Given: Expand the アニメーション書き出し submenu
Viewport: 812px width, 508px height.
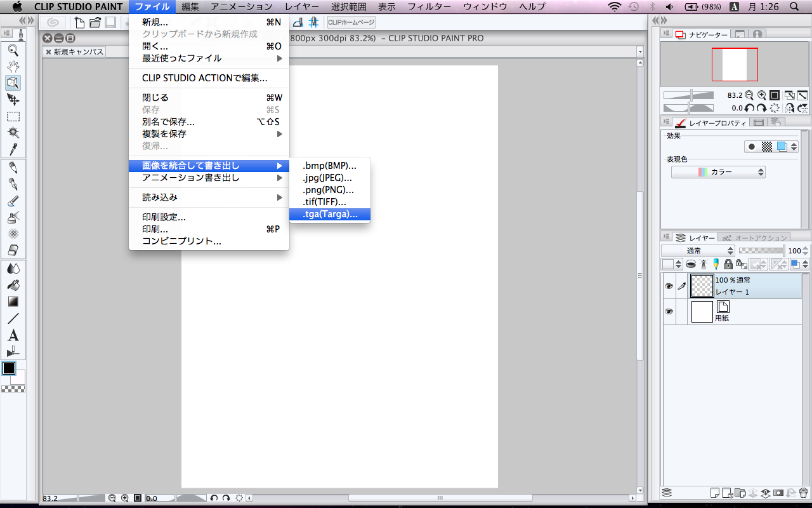Looking at the screenshot, I should (209, 178).
